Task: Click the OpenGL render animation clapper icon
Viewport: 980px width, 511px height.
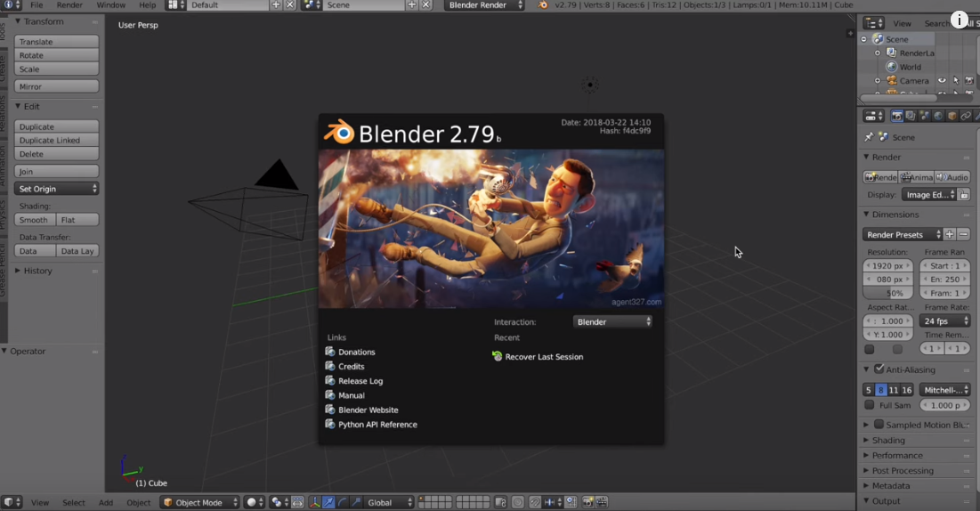Action: tap(602, 502)
